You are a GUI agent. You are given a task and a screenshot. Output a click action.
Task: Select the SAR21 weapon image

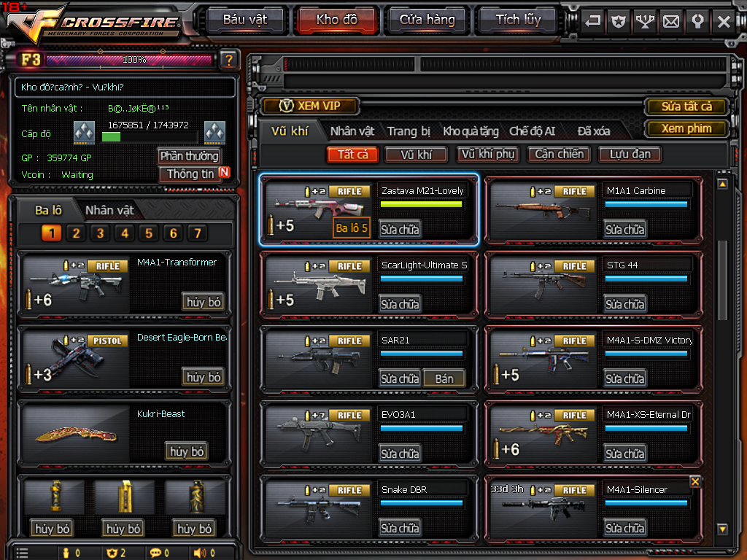click(318, 359)
